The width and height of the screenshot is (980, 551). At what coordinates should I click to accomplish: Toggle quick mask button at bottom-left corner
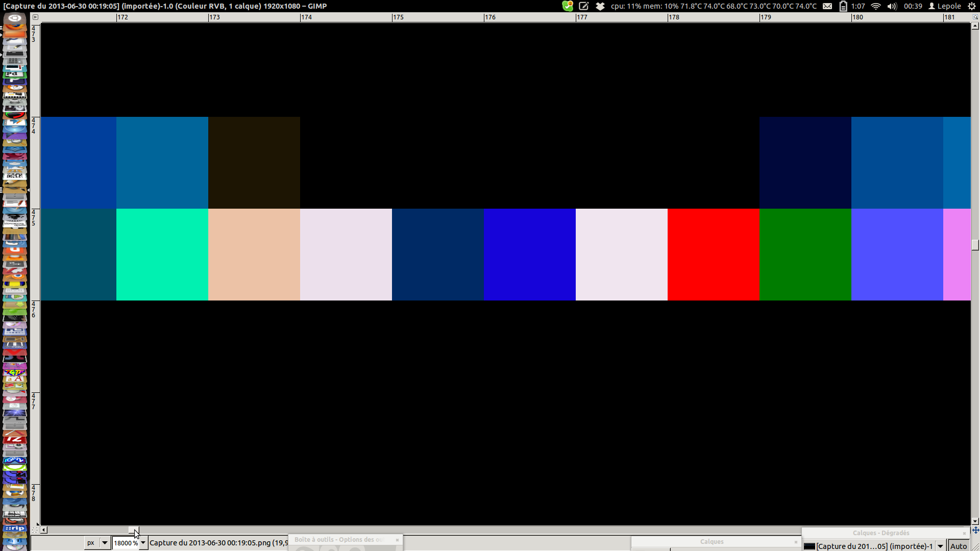pyautogui.click(x=35, y=530)
